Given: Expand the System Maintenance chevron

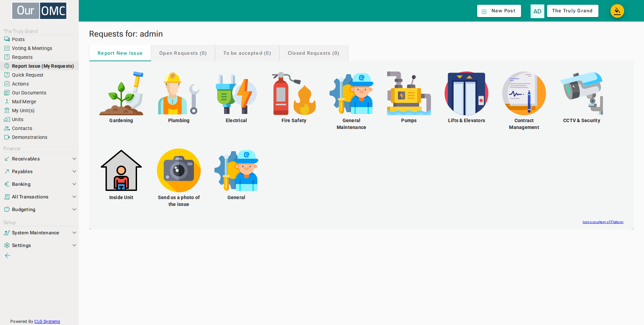Looking at the screenshot, I should pos(74,233).
